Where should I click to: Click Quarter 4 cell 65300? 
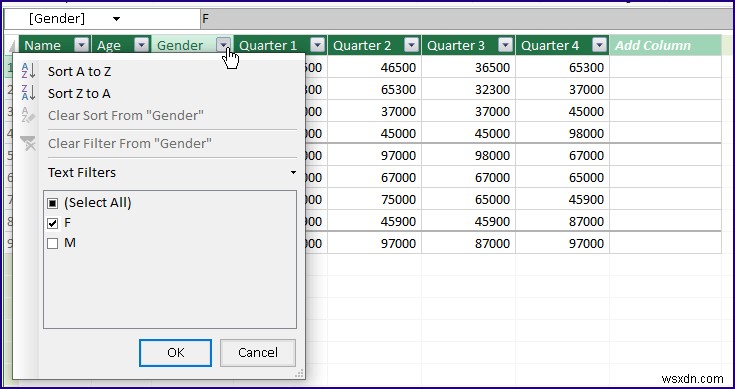click(x=562, y=67)
